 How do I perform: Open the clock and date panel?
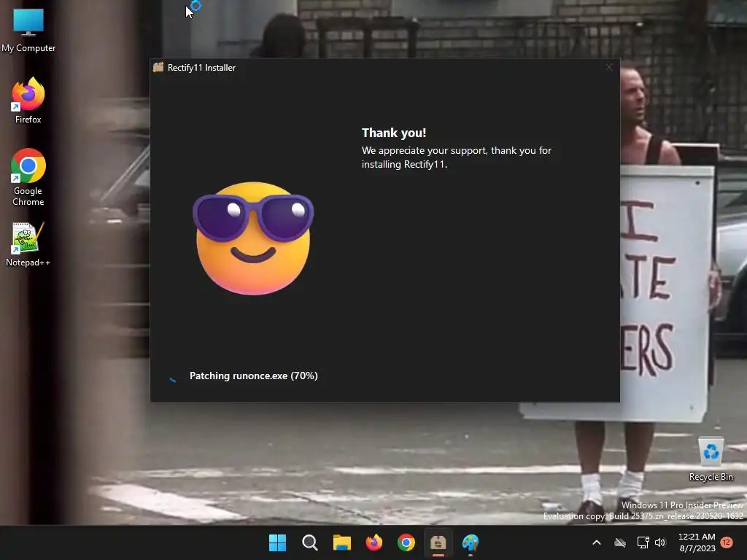[697, 542]
